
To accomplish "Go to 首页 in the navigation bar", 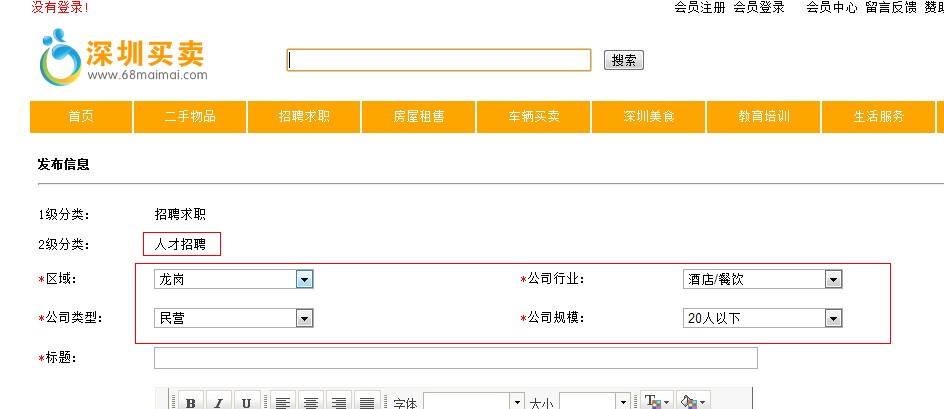I will 81,117.
